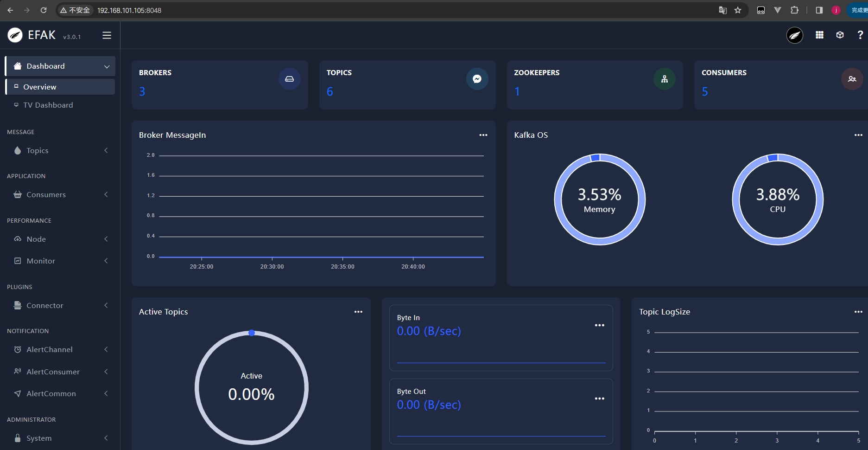Open the grid apps icon in header
This screenshot has height=450, width=868.
click(819, 35)
